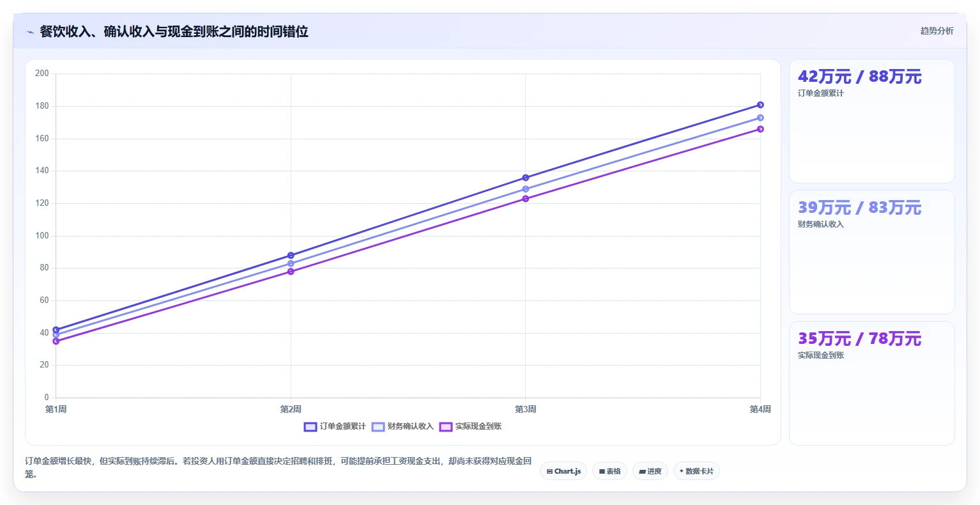Screen dimensions: 980x505
Task: Toggle the 订单金额累计 legend swatch
Action: (x=310, y=426)
